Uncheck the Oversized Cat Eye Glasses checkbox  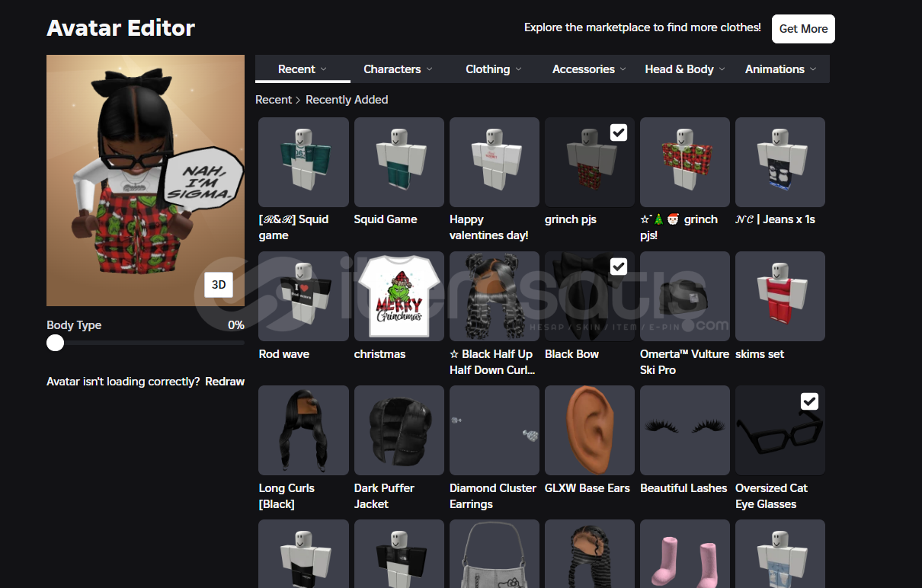pos(809,401)
